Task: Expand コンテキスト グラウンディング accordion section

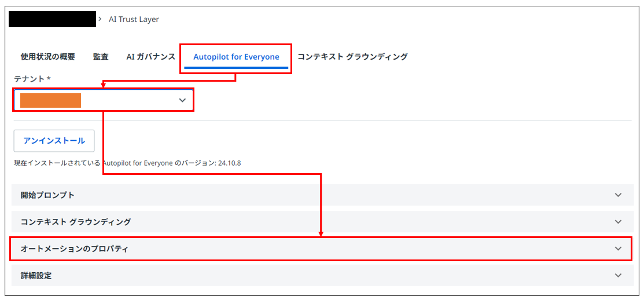Action: [x=322, y=221]
